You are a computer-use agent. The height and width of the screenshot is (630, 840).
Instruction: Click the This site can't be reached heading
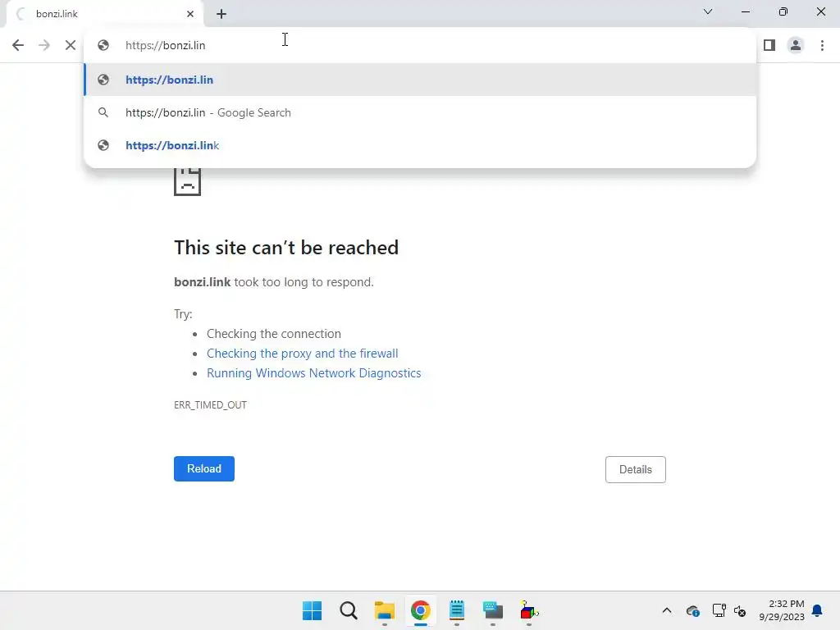click(286, 248)
